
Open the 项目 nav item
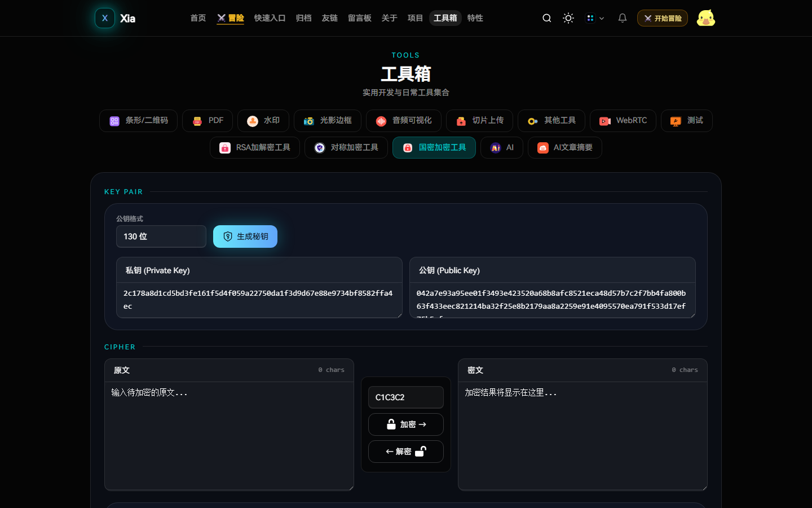click(x=415, y=18)
